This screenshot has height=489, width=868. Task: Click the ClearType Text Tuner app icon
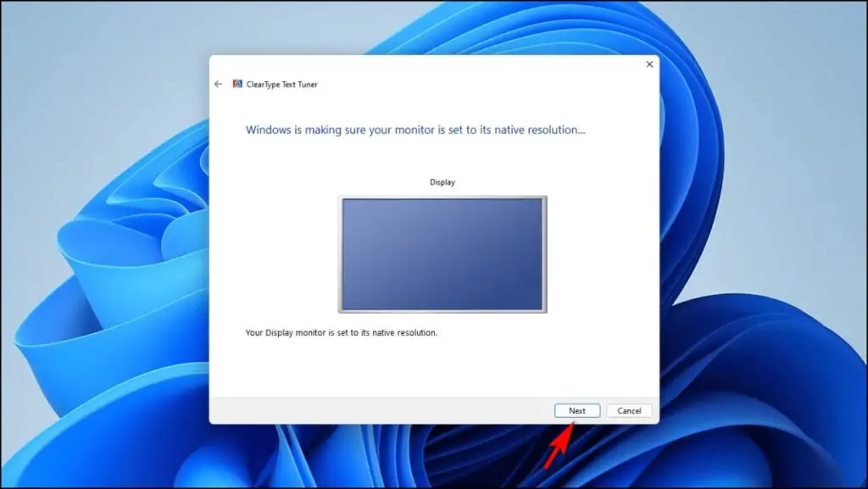pyautogui.click(x=237, y=84)
